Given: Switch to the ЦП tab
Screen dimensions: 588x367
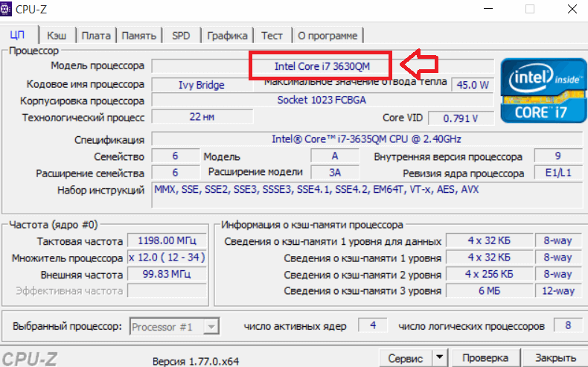Looking at the screenshot, I should (x=18, y=35).
